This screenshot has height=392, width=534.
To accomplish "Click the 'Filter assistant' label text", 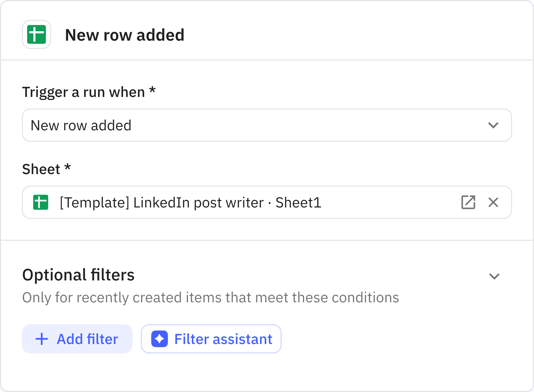I will tap(223, 339).
